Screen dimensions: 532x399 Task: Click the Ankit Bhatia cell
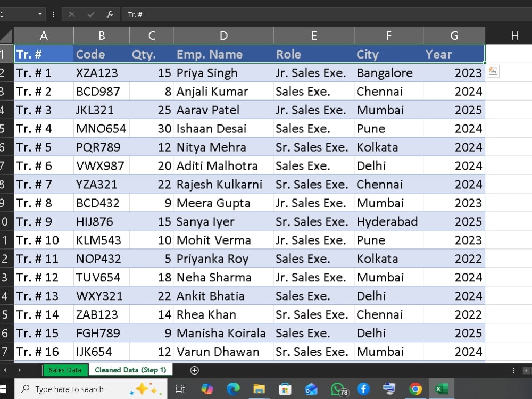[x=223, y=296]
